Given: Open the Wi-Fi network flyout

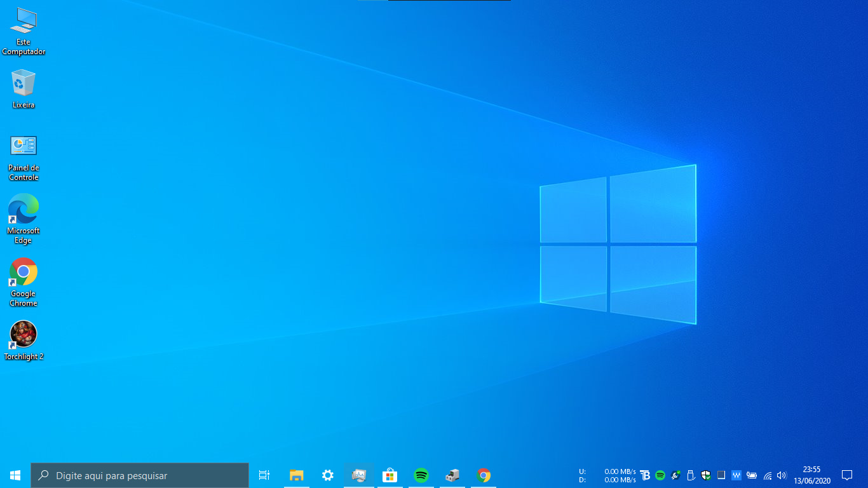Looking at the screenshot, I should pos(768,475).
